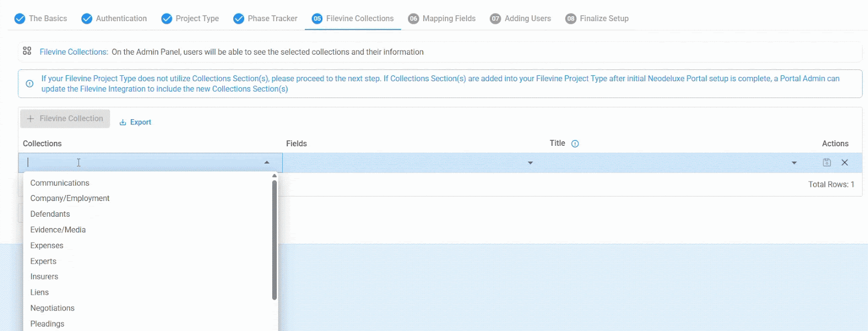The image size is (868, 331).
Task: Click the plus icon on Filevine Collection button
Action: [x=30, y=119]
